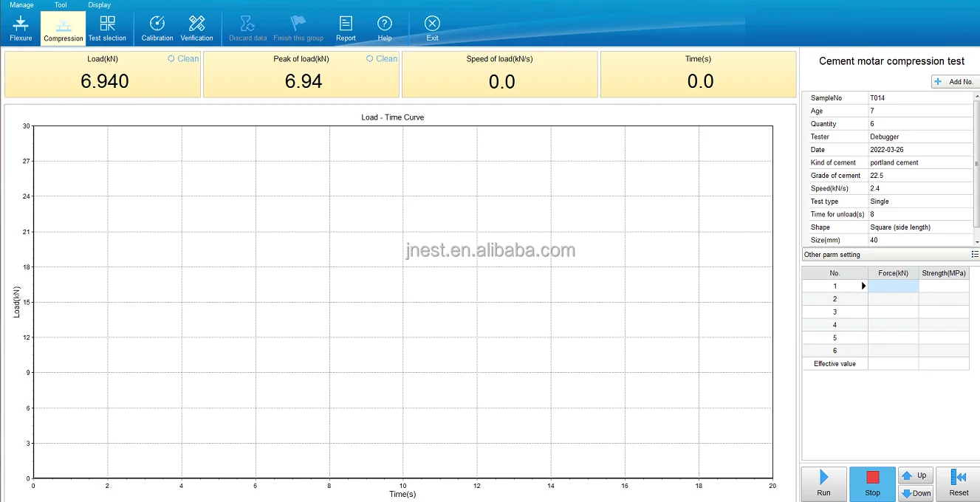The image size is (980, 502).
Task: Open the Manage menu
Action: (21, 5)
